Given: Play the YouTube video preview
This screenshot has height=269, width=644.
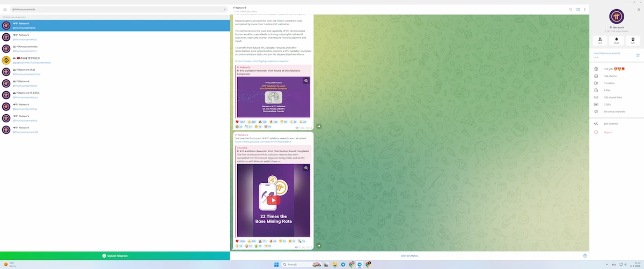Looking at the screenshot, I should [274, 200].
